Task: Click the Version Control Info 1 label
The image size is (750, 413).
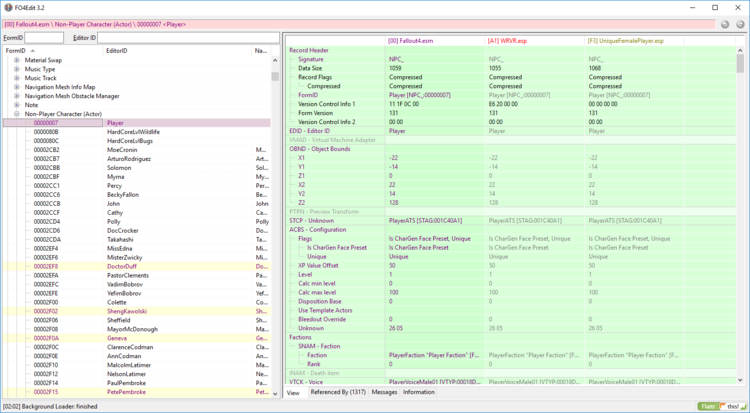Action: (x=327, y=104)
